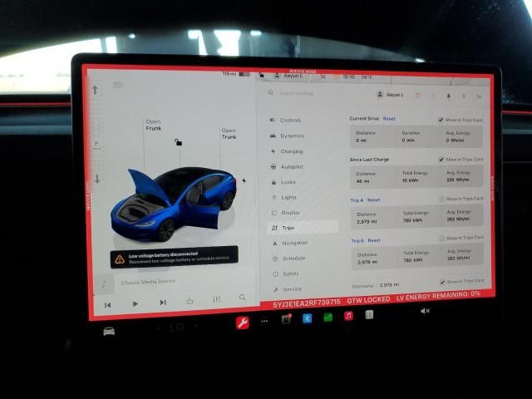Open the Jiayun L profile dropdown
The height and width of the screenshot is (399, 532).
tap(390, 95)
